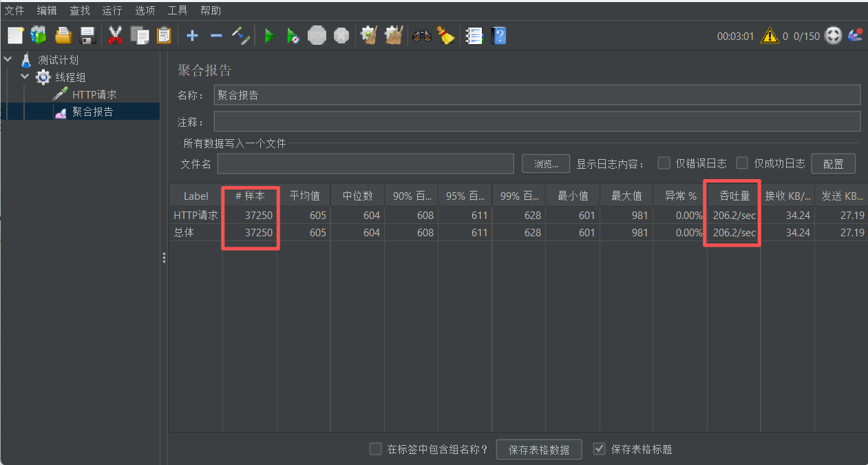This screenshot has width=868, height=465.
Task: Click the Cut scissors icon
Action: (x=115, y=35)
